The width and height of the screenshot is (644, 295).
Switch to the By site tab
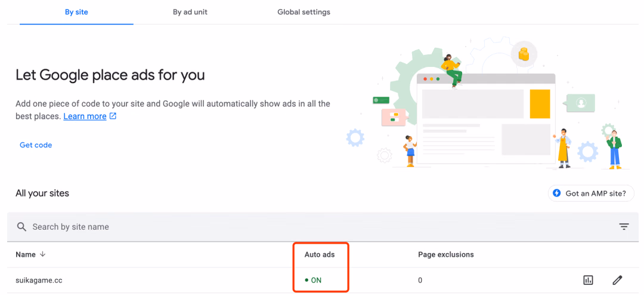[x=76, y=12]
